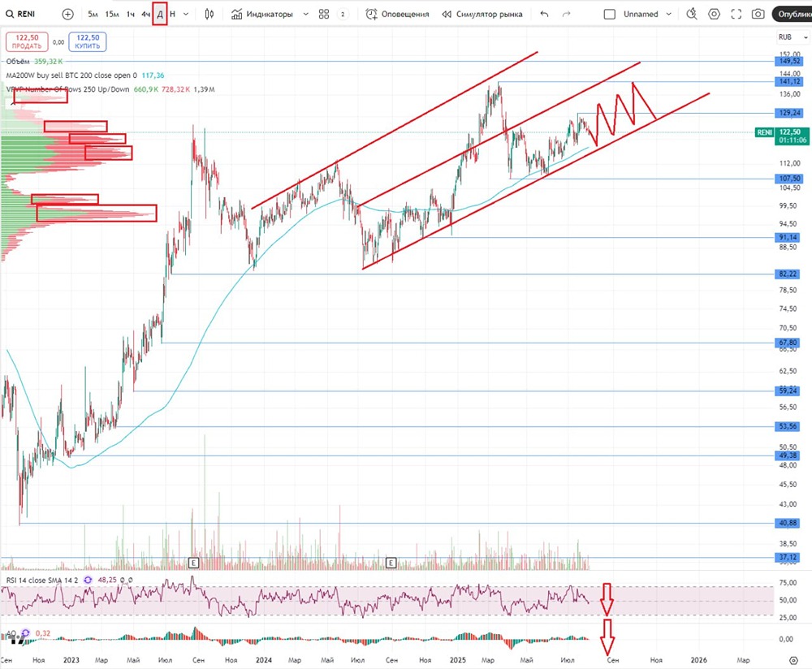The width and height of the screenshot is (812, 669).
Task: Click the AO indicator refresh icon
Action: (25, 633)
